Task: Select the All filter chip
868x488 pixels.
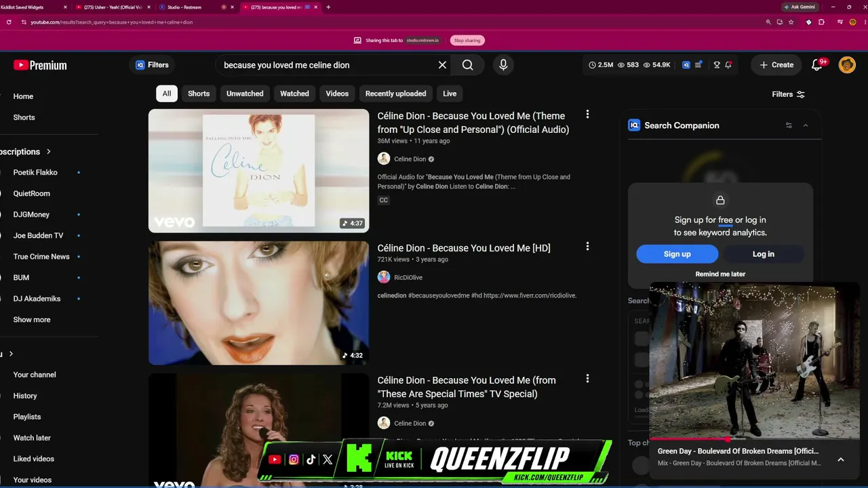Action: coord(167,94)
